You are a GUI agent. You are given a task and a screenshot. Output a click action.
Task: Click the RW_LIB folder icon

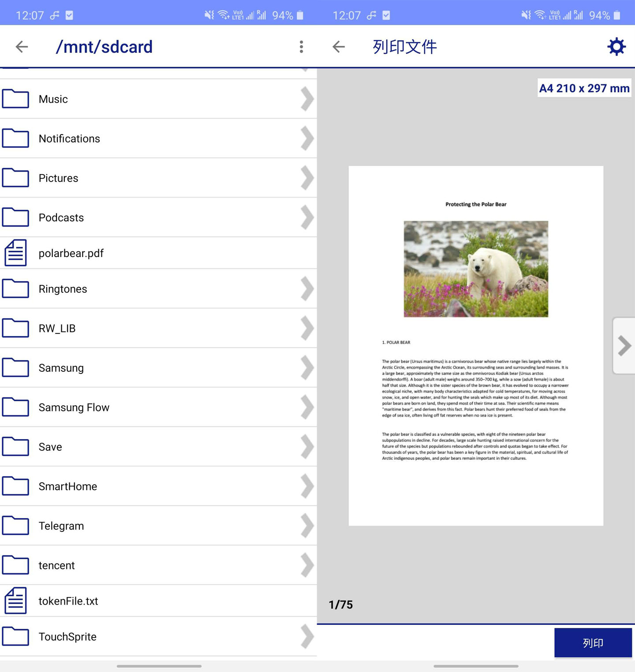tap(15, 328)
